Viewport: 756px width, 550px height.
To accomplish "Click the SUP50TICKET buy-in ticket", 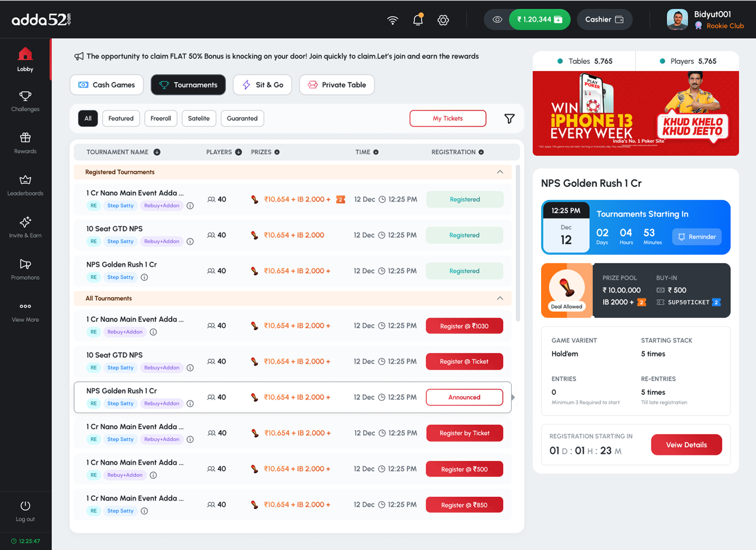I will point(688,302).
